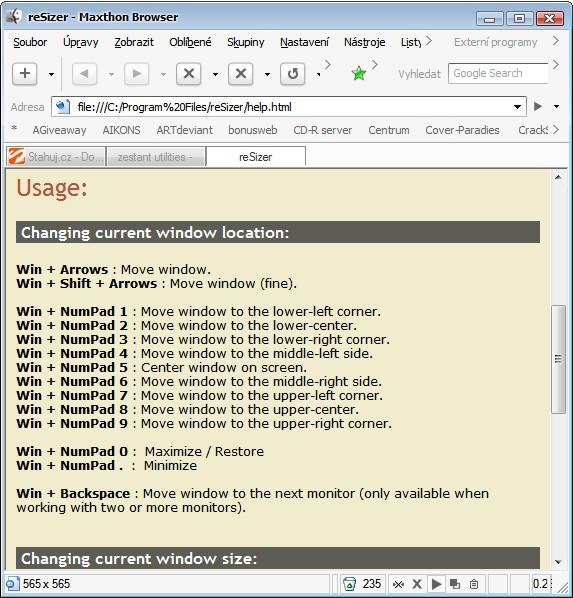Image resolution: width=573 pixels, height=598 pixels.
Task: Open the ARTdeviant favorites link
Action: tap(185, 130)
